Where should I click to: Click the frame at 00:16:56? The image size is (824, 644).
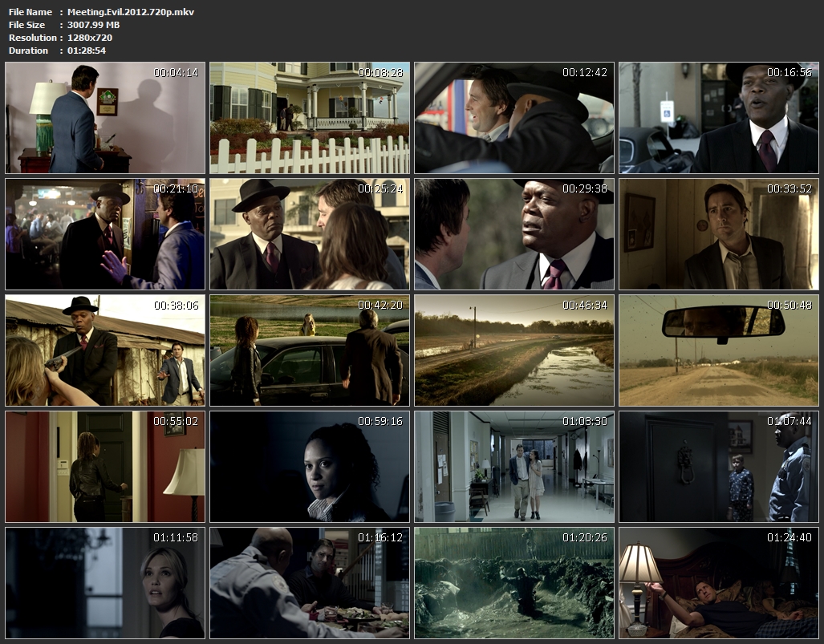coord(719,118)
